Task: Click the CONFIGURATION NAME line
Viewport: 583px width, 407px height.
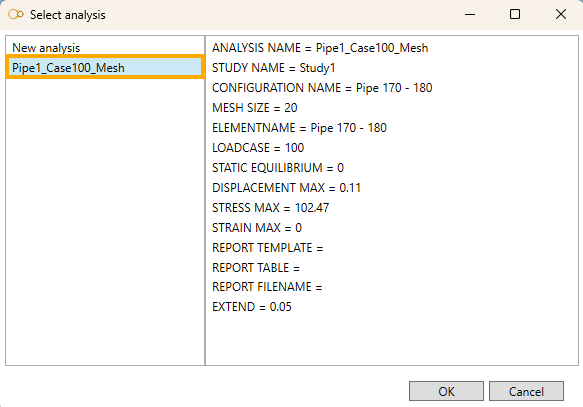Action: (x=322, y=88)
